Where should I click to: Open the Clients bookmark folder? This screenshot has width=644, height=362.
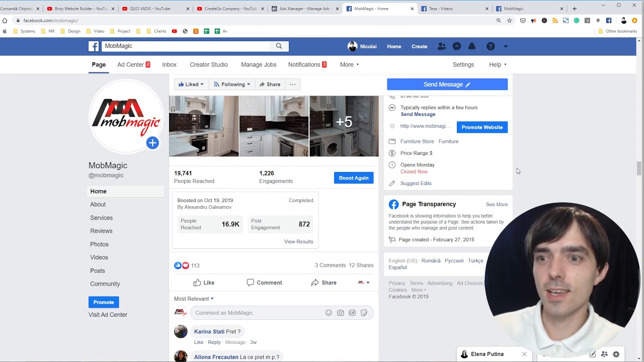coord(156,31)
